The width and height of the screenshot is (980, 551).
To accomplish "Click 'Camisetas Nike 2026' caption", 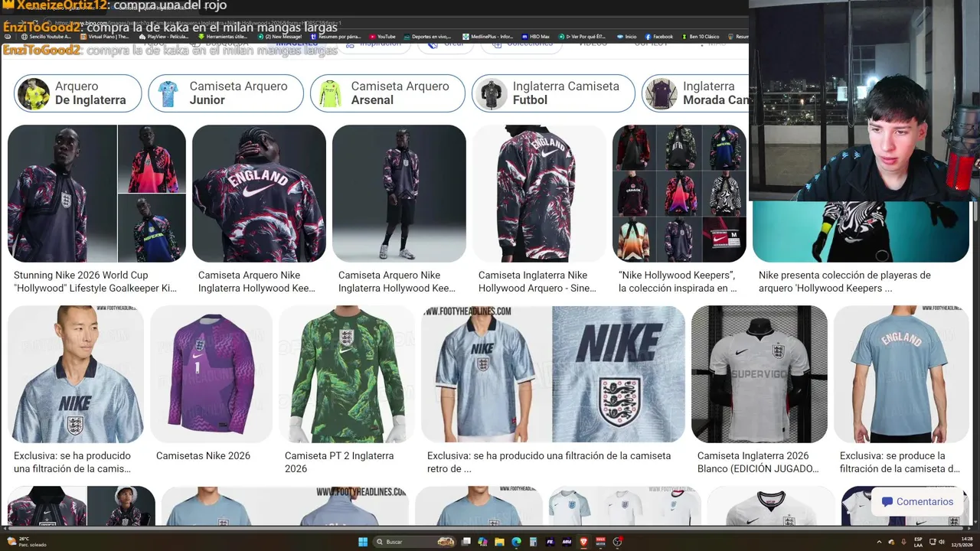I will tap(203, 455).
